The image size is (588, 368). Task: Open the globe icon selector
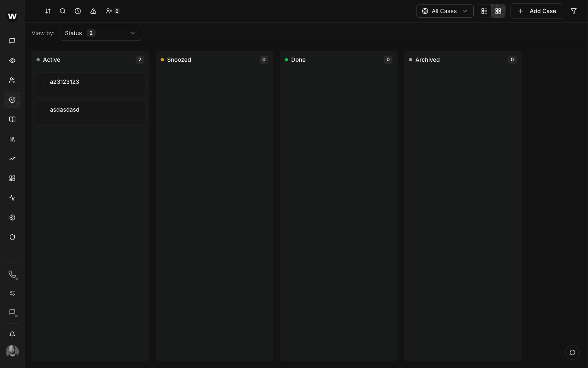tap(425, 11)
